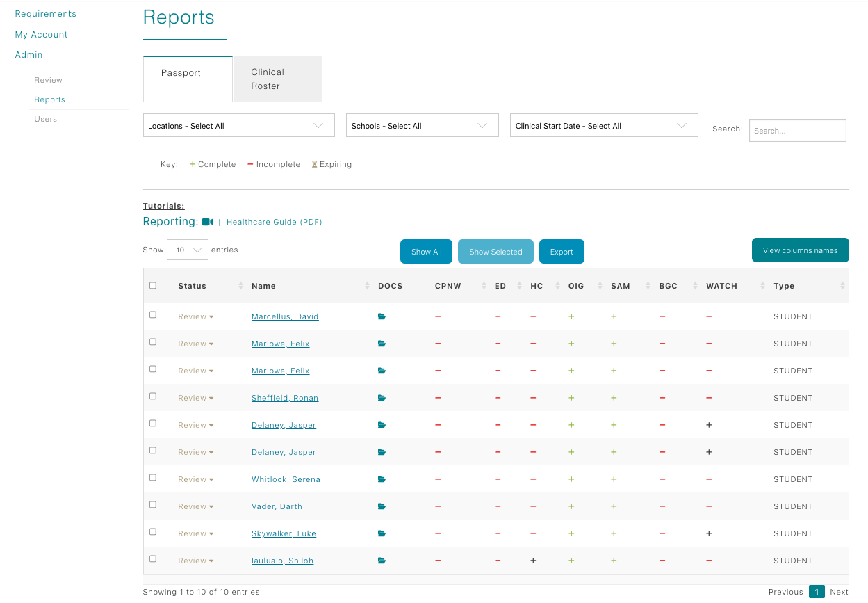Open documents folder for Skywalker, Luke
This screenshot has width=868, height=603.
coord(381,533)
